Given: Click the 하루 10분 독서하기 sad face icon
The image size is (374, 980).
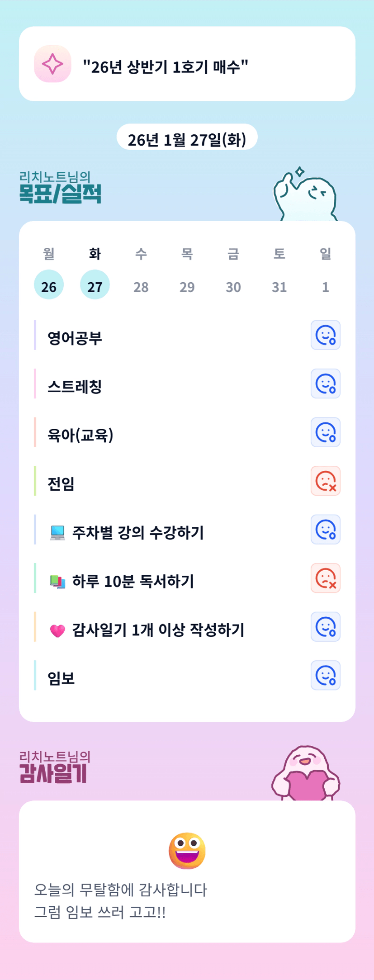Looking at the screenshot, I should (325, 578).
